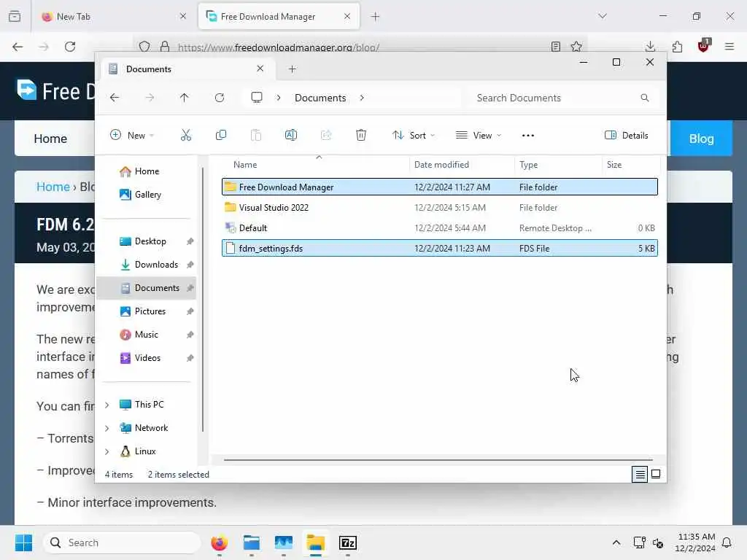Expand Linux tree node
Viewport: 747px width, 560px height.
[107, 451]
